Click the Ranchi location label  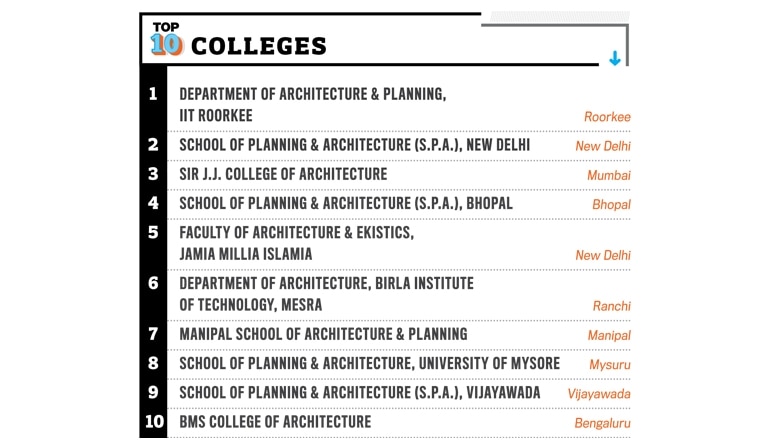611,306
